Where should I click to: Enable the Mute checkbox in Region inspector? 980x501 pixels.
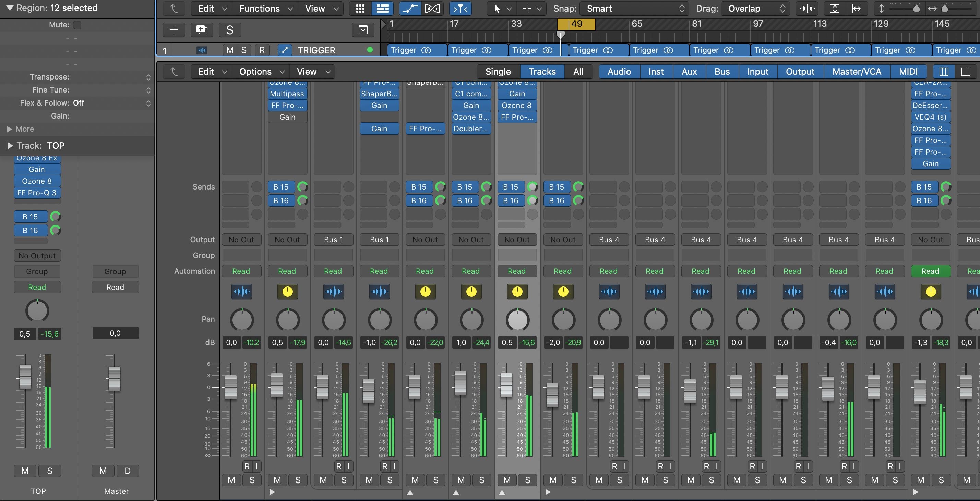[77, 25]
